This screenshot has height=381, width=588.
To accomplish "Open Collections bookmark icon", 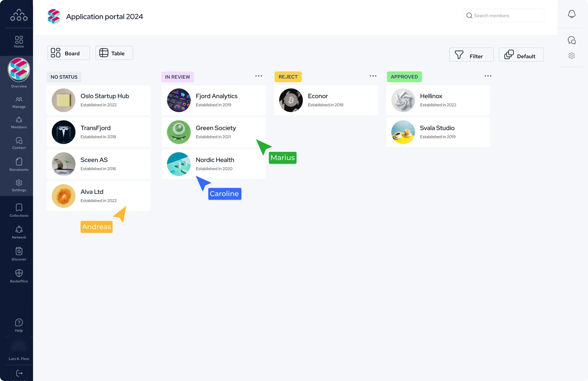I will coord(19,210).
